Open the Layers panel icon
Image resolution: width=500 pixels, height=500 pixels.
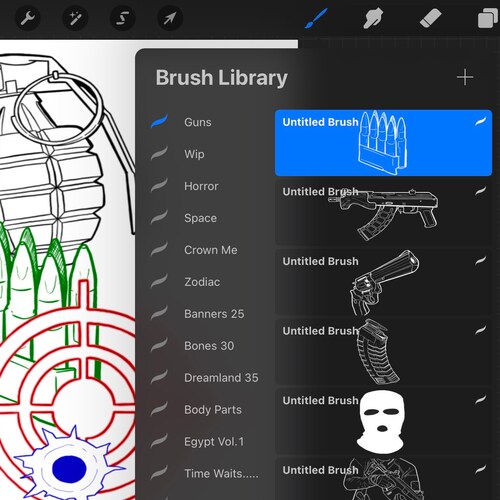488,19
